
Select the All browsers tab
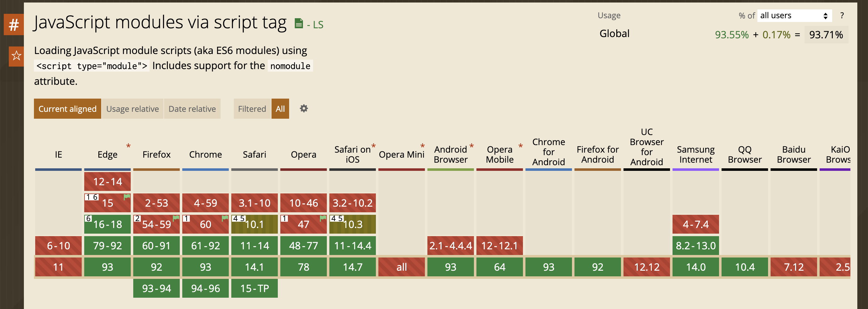tap(280, 109)
